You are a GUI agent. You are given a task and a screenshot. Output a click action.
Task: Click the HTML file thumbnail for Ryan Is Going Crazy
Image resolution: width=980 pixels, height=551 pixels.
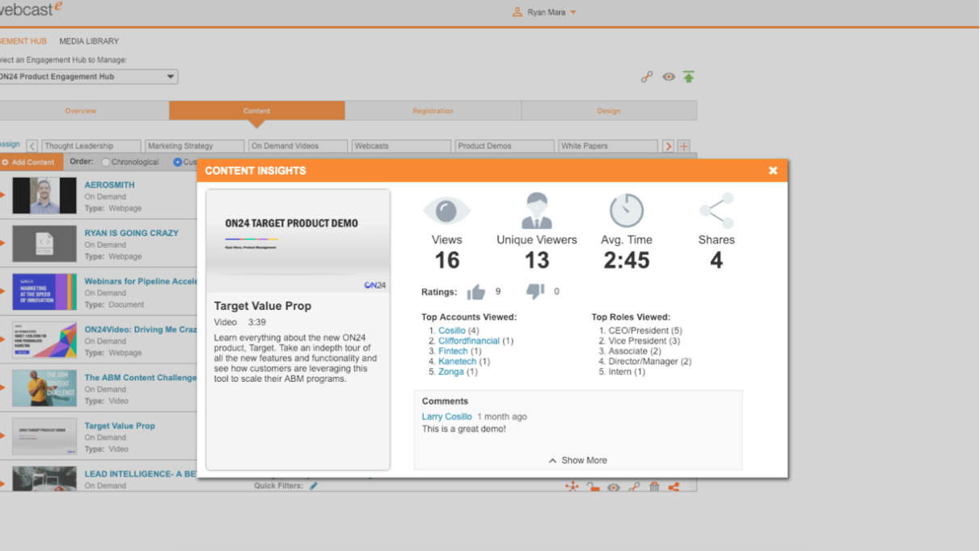coord(44,244)
